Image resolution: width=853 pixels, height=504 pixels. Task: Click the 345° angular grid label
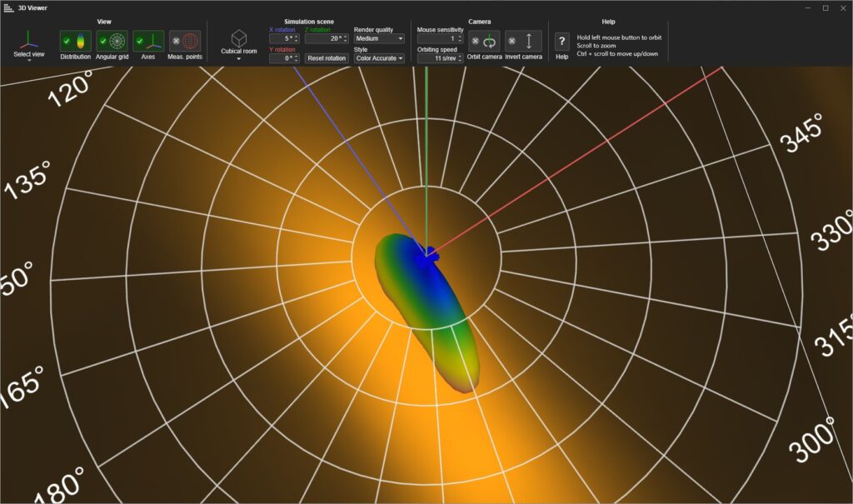[x=802, y=134]
